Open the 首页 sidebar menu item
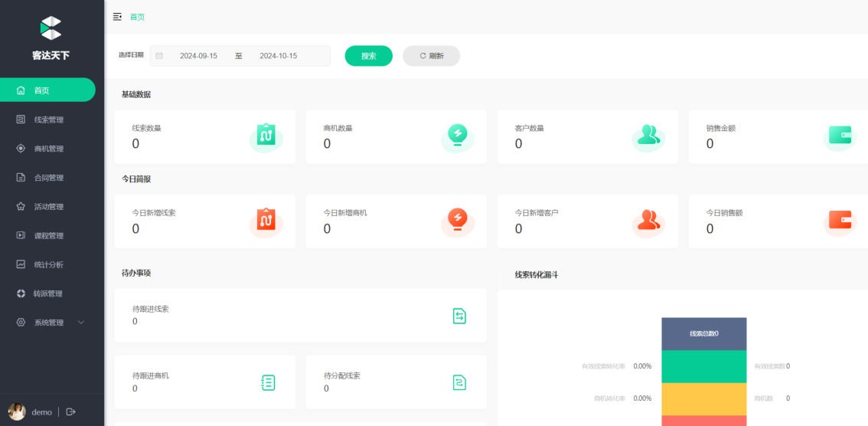 tap(47, 90)
